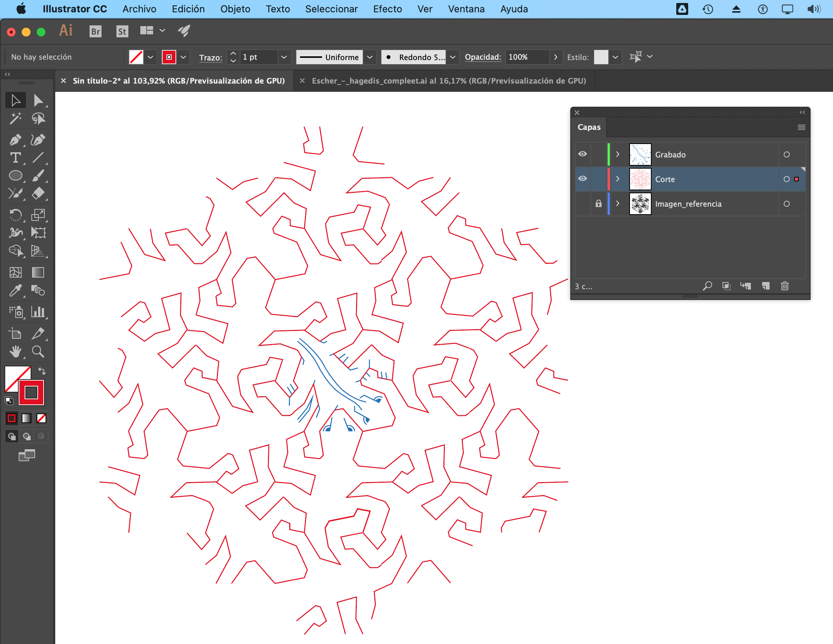Open the Archivo menu

139,9
